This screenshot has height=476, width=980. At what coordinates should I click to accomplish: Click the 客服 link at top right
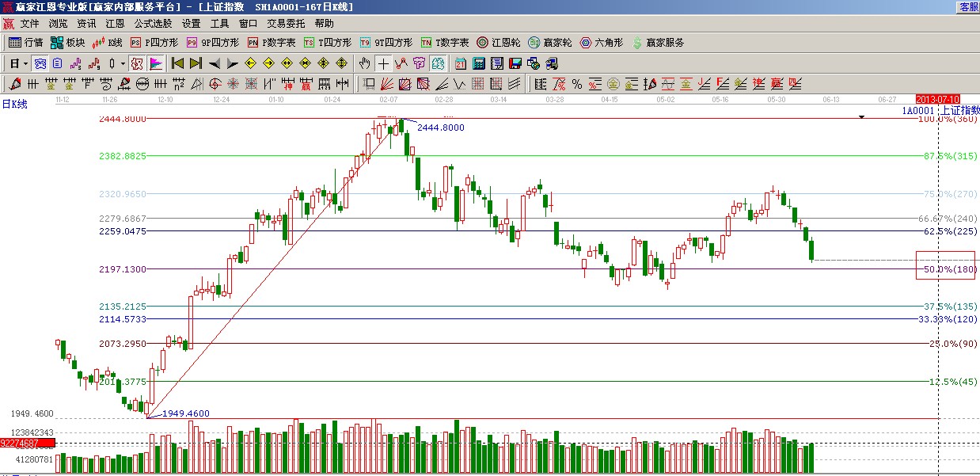[969, 6]
